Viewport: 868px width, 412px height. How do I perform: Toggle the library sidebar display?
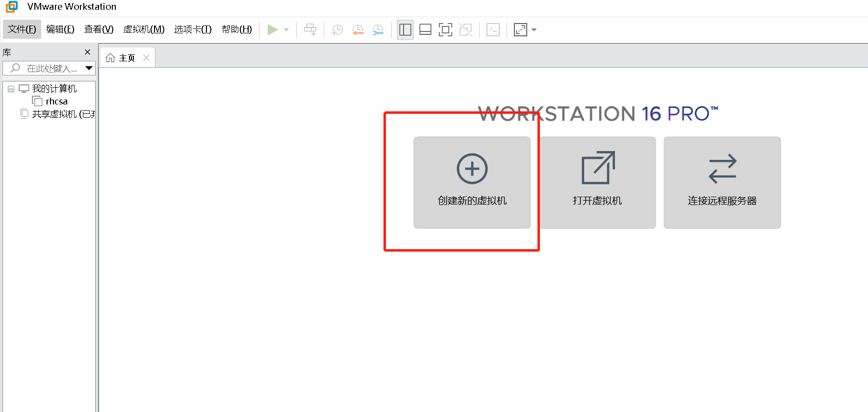[405, 30]
